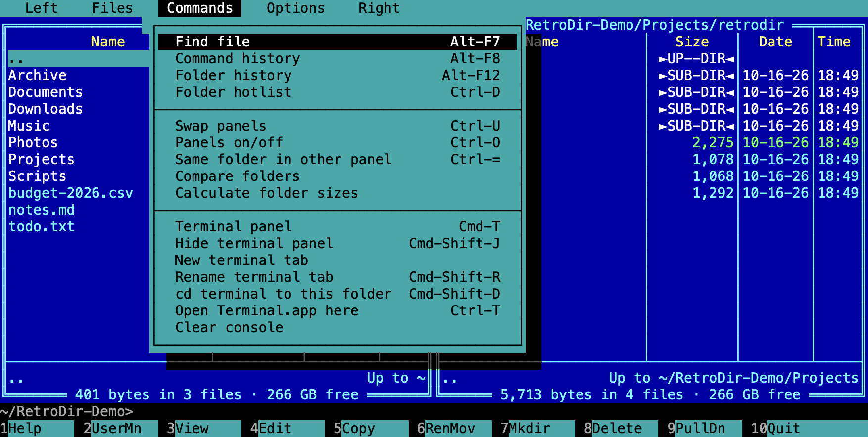Open Folder history from the menu
Viewport: 868px width, 437px height.
(338, 76)
